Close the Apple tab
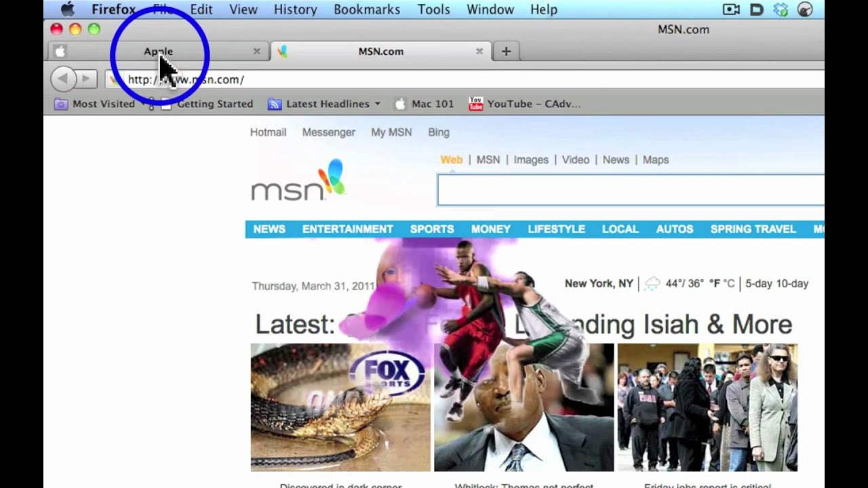This screenshot has width=868, height=488. point(257,52)
